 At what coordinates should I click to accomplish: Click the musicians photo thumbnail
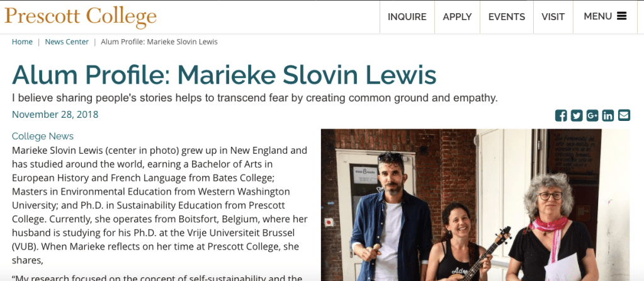475,205
